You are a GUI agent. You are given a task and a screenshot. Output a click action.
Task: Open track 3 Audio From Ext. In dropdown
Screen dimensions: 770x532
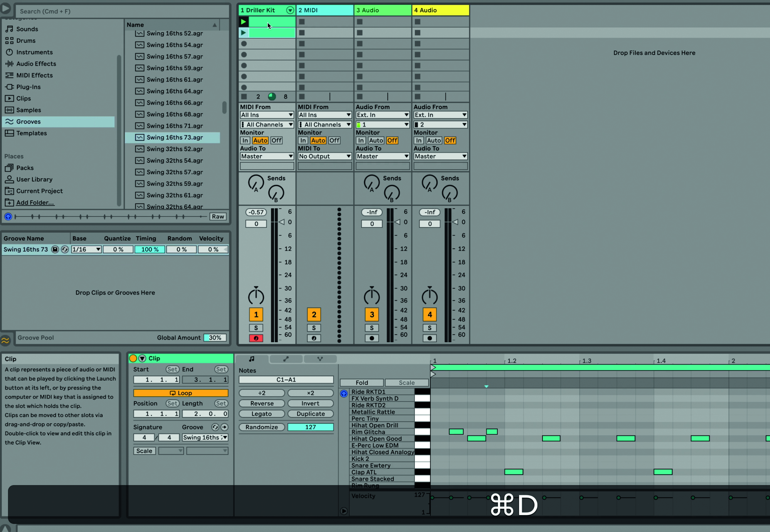(x=383, y=115)
